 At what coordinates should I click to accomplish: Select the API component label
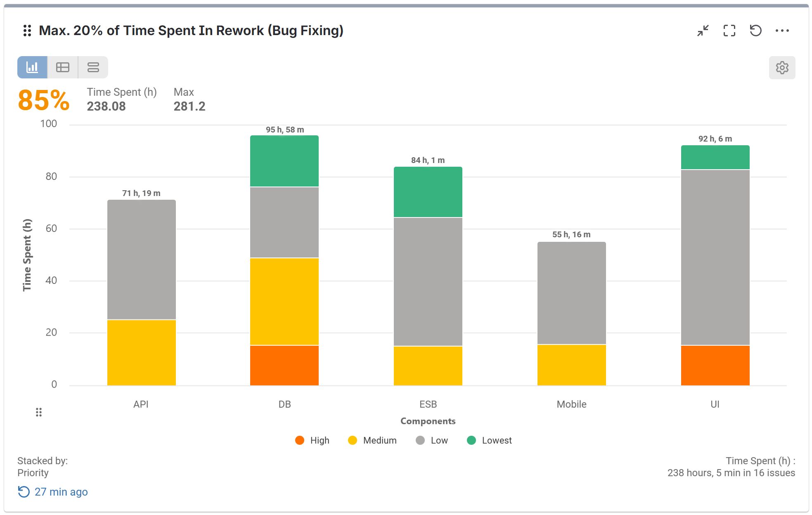pos(141,404)
